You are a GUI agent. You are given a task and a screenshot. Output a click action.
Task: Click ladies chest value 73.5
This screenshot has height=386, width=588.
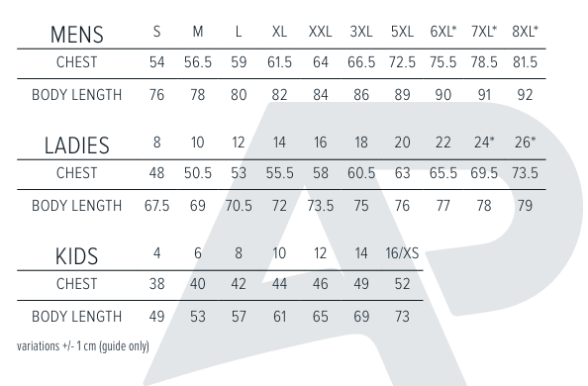tap(525, 173)
